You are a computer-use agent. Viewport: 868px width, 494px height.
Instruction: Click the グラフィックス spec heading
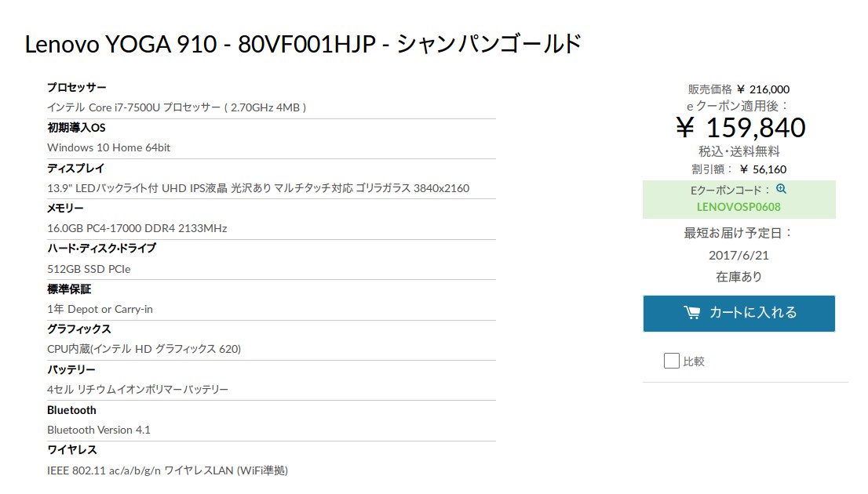coord(78,329)
